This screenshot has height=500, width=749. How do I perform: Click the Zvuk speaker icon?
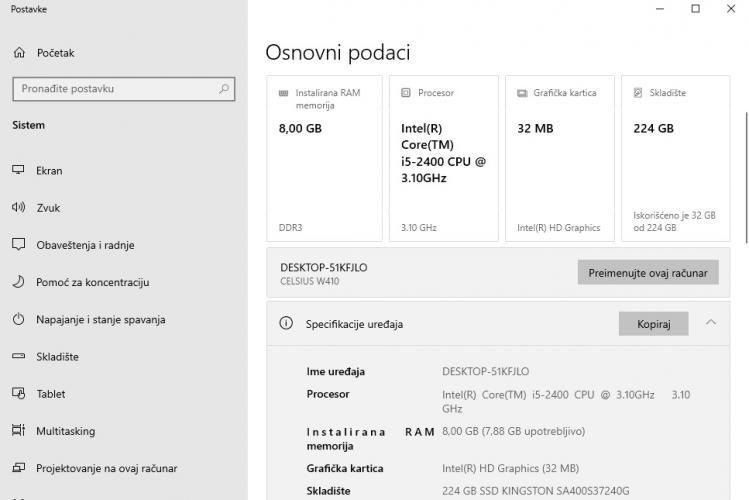click(x=18, y=207)
